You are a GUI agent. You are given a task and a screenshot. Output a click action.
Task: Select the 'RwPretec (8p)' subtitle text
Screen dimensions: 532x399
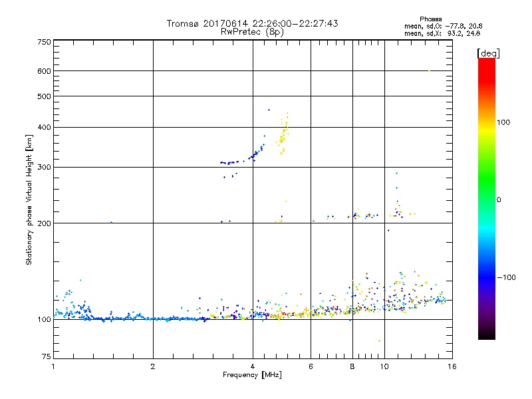click(x=252, y=31)
